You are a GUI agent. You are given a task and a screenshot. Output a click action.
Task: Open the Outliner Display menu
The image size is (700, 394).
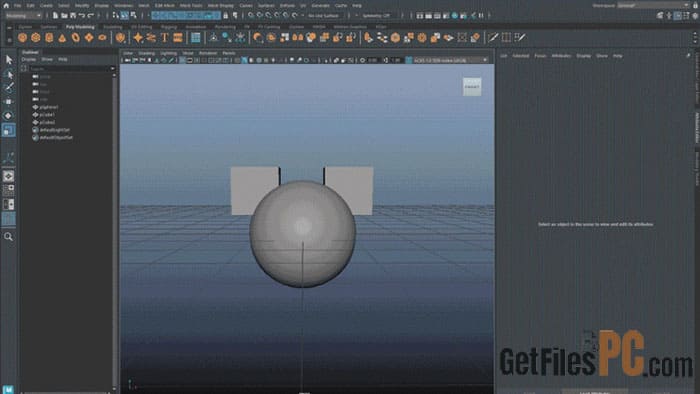29,59
